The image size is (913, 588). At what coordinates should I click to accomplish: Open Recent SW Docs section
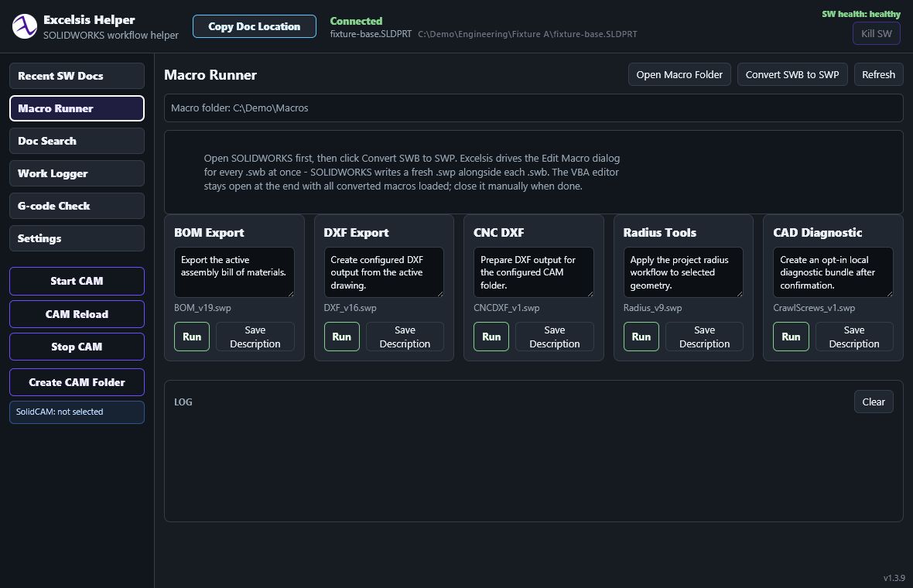[x=77, y=76]
